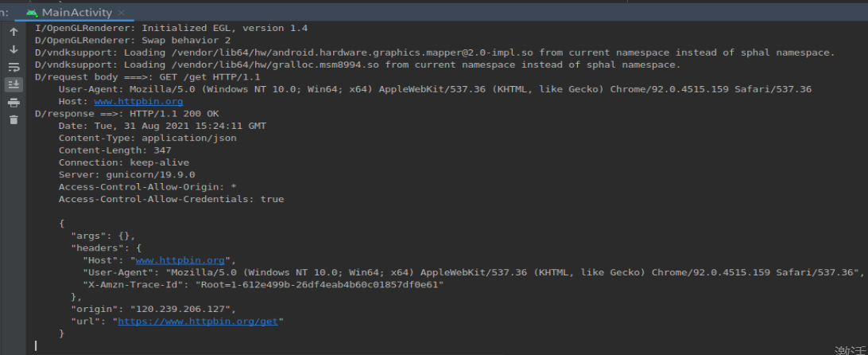Click the Date: Tue, 31 Aug 2021 line

click(x=162, y=126)
